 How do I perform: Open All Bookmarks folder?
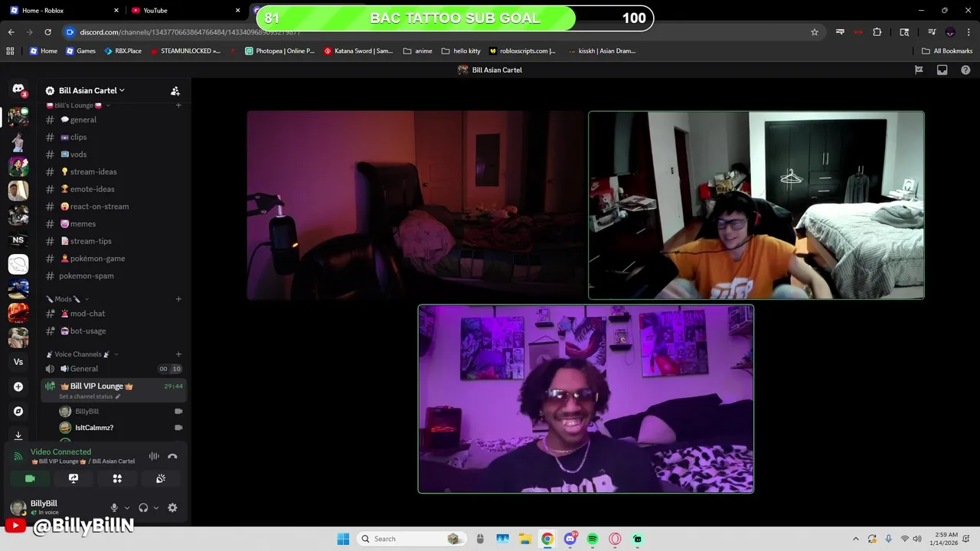coord(947,51)
